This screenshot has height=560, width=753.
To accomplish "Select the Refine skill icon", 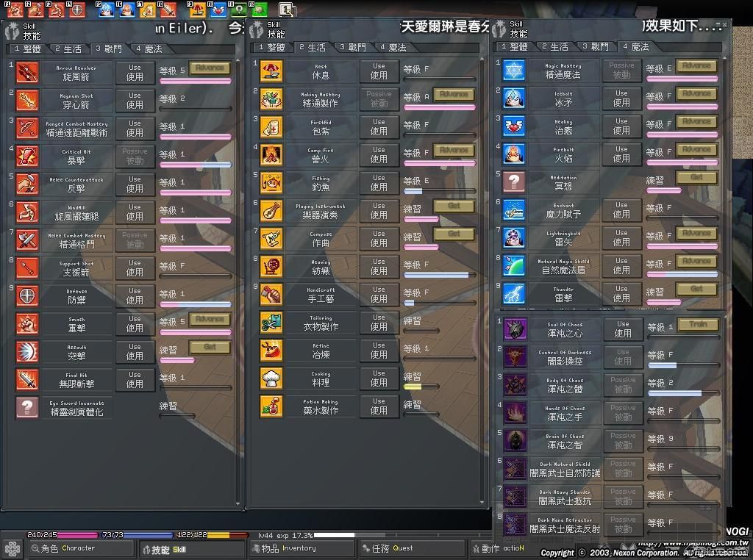I will click(271, 351).
